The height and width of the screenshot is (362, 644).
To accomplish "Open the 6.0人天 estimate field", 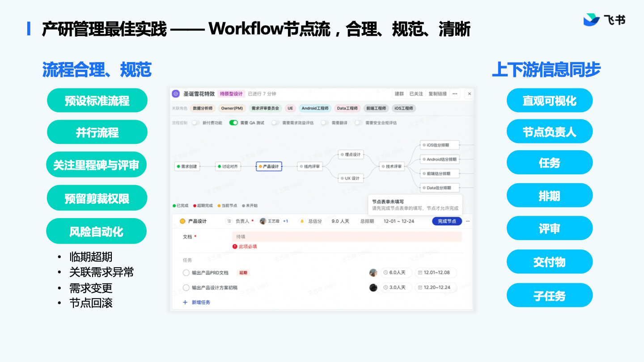I will coord(396,273).
